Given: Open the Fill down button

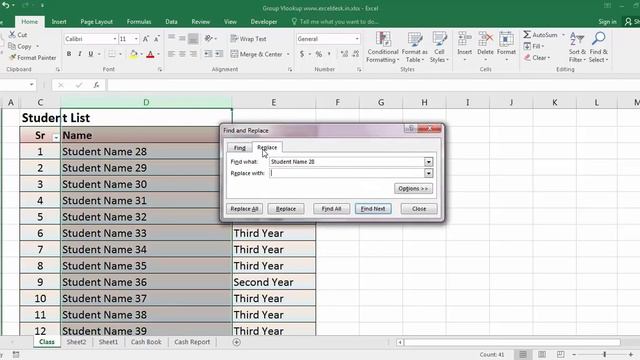Looking at the screenshot, I should click(x=533, y=46).
